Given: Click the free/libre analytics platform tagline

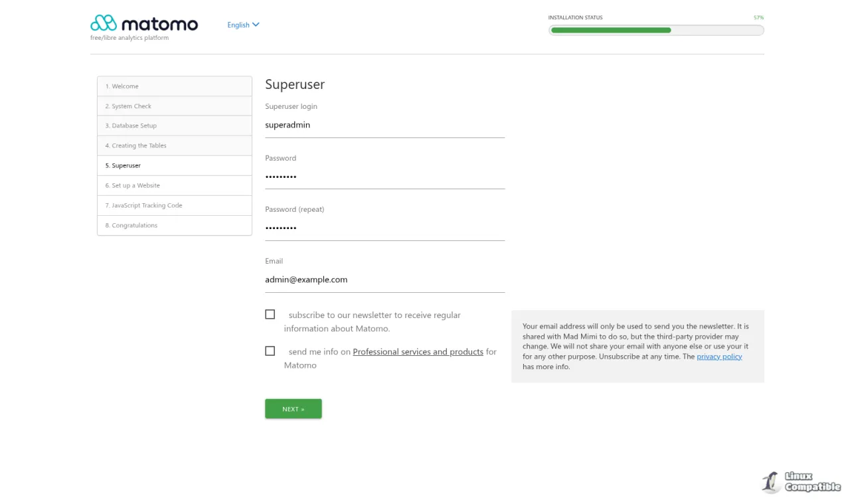Looking at the screenshot, I should 129,38.
